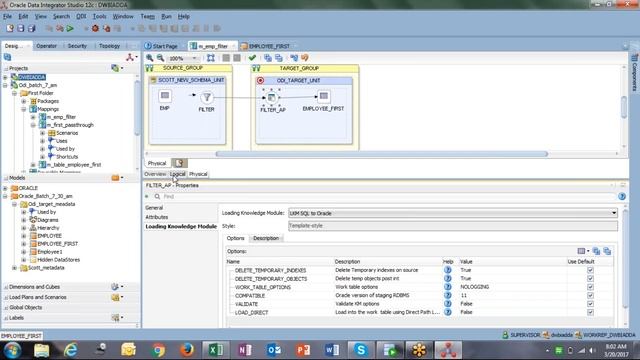Click the Template-style Style field
This screenshot has height=360, width=640.
click(x=453, y=226)
